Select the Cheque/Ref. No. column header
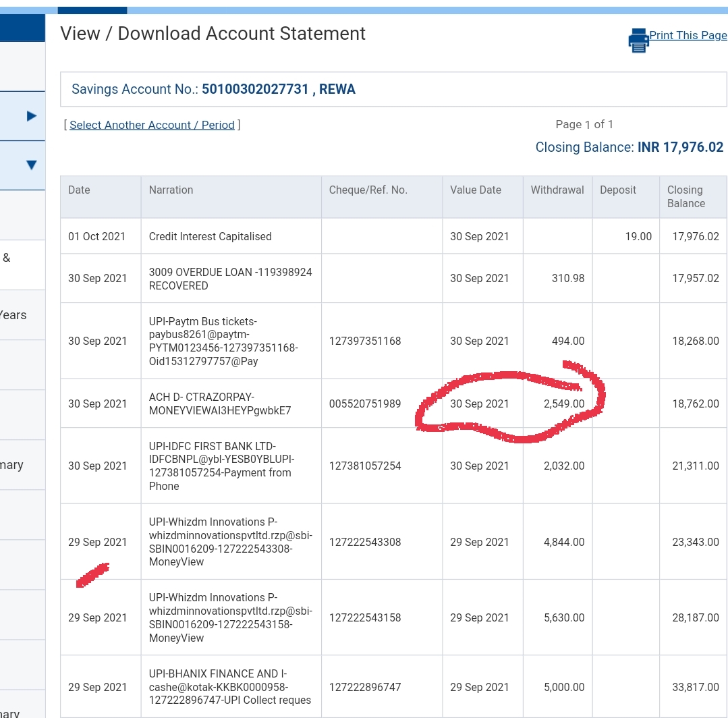This screenshot has width=728, height=718. pos(368,190)
